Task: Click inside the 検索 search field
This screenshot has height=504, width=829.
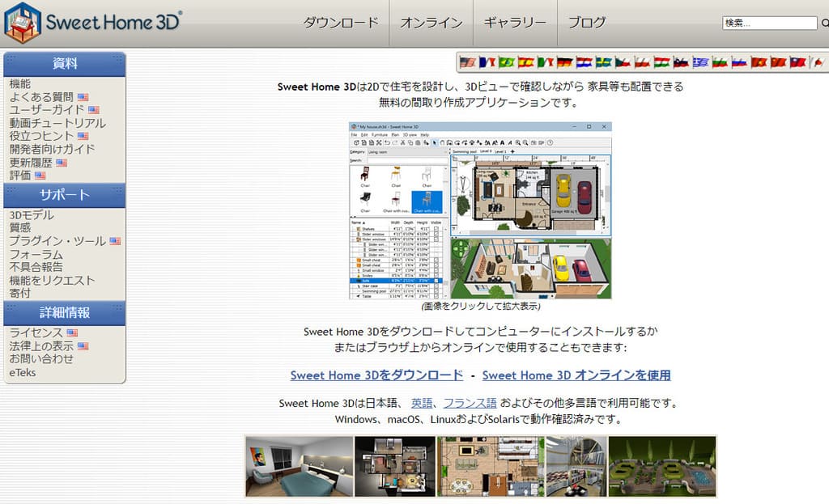Action: [769, 23]
